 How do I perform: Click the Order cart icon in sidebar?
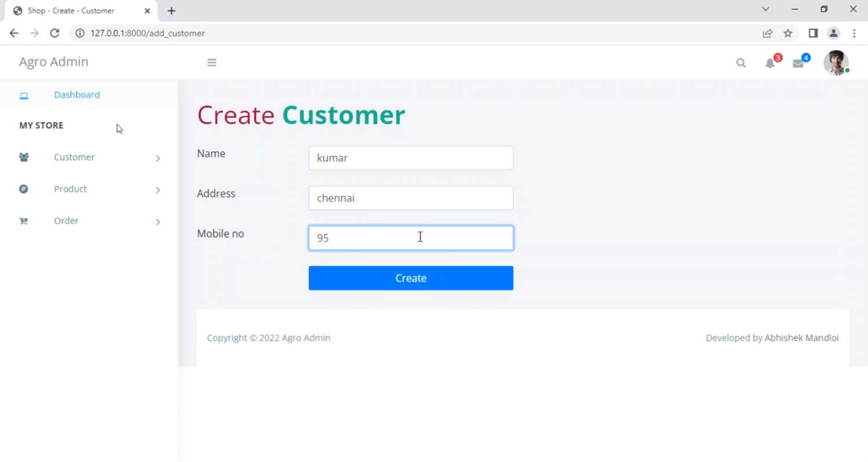coord(24,221)
